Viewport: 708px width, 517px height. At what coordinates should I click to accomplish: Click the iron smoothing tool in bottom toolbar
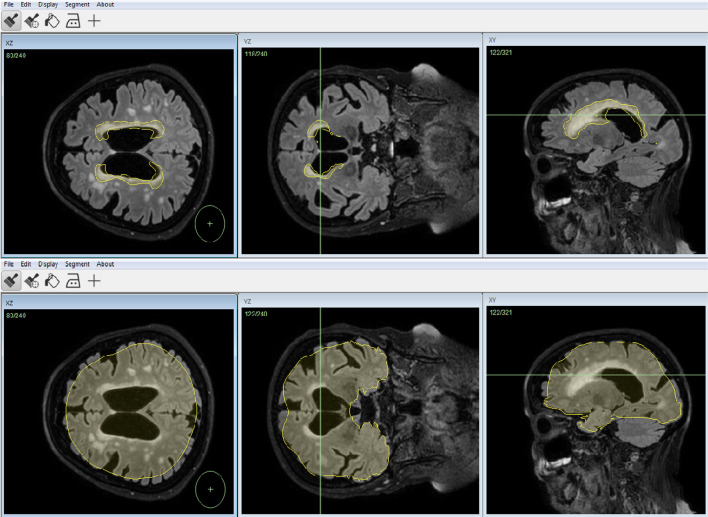(x=73, y=281)
